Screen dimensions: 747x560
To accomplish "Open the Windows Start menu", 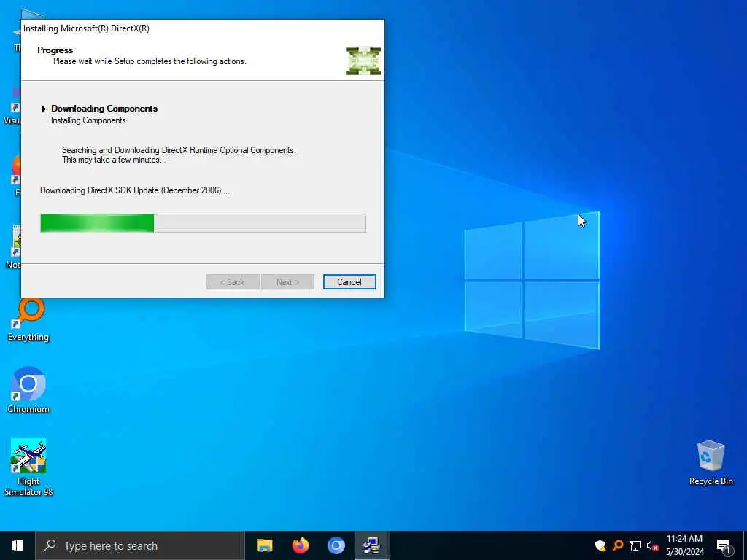I will (x=18, y=545).
